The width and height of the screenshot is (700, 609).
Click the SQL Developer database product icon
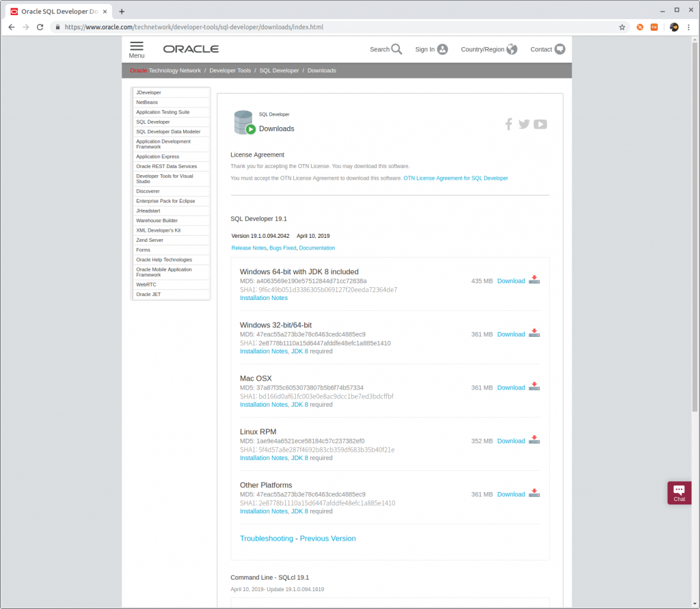point(244,122)
